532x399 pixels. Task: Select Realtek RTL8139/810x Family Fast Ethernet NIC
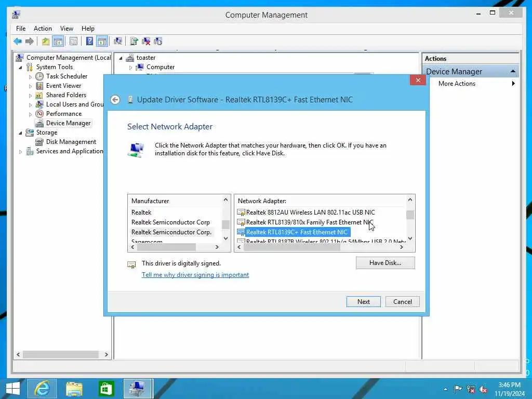(309, 222)
